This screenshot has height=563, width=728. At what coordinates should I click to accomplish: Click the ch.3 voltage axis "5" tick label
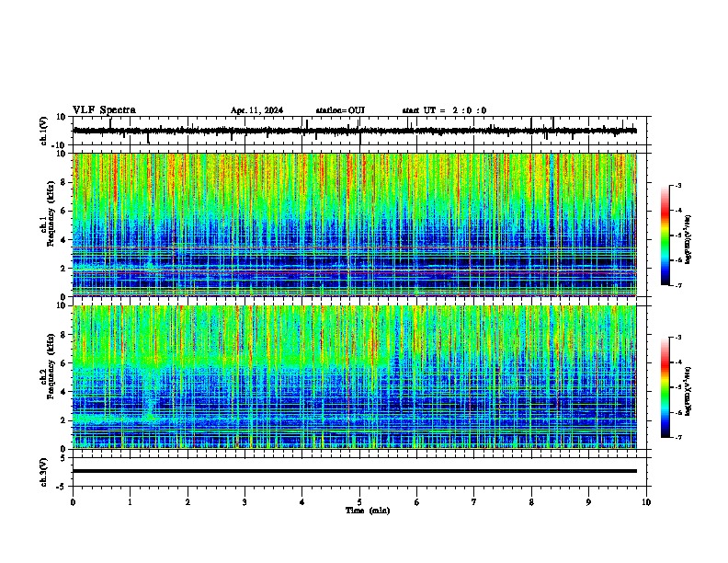(63, 458)
